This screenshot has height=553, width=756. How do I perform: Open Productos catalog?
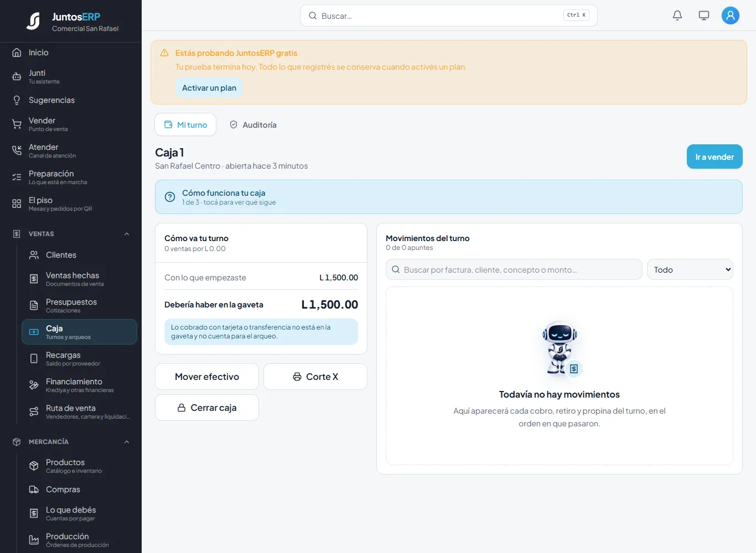point(79,466)
